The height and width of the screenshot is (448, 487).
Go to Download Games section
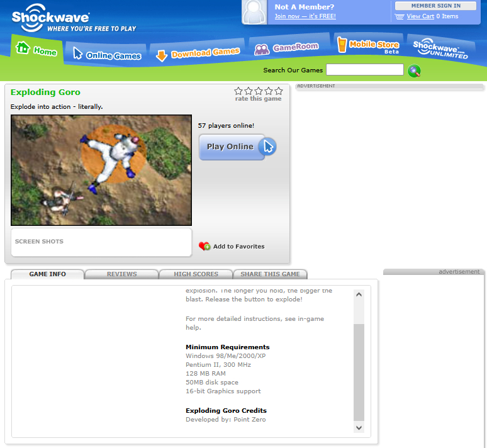click(x=198, y=54)
